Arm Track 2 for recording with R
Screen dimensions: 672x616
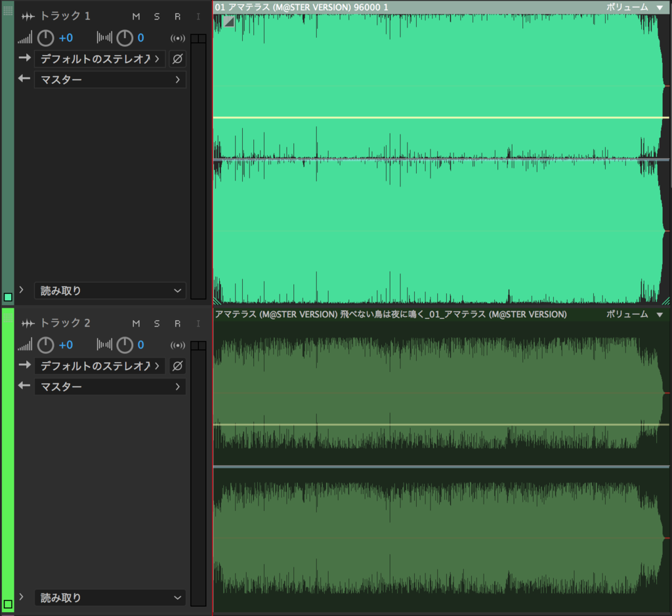[x=177, y=324]
